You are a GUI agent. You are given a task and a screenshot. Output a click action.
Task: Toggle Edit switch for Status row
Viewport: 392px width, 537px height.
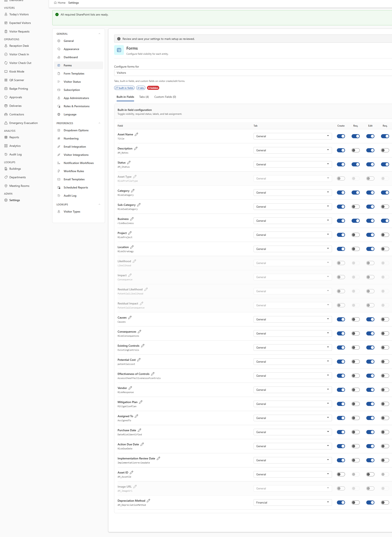click(370, 164)
